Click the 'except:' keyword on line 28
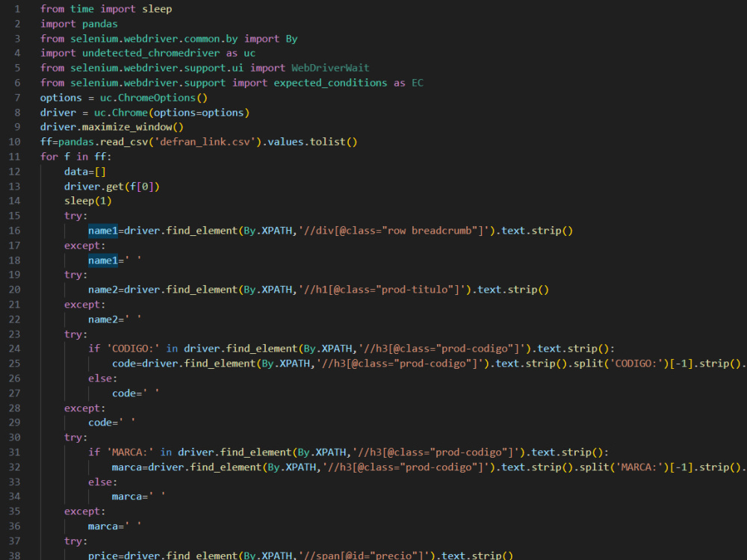Viewport: 747px width, 560px height. point(85,408)
